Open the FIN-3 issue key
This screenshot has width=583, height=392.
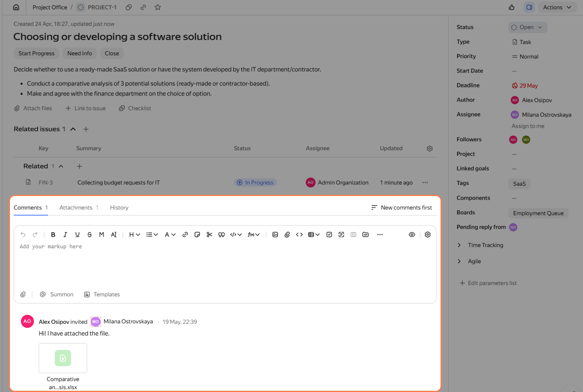pyautogui.click(x=46, y=182)
